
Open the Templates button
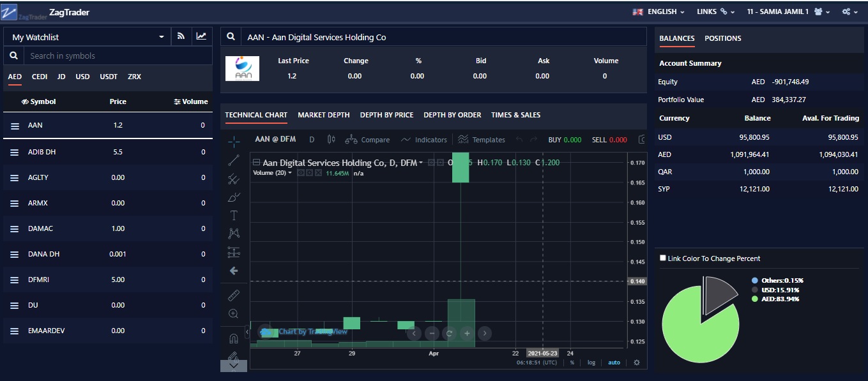pos(482,140)
